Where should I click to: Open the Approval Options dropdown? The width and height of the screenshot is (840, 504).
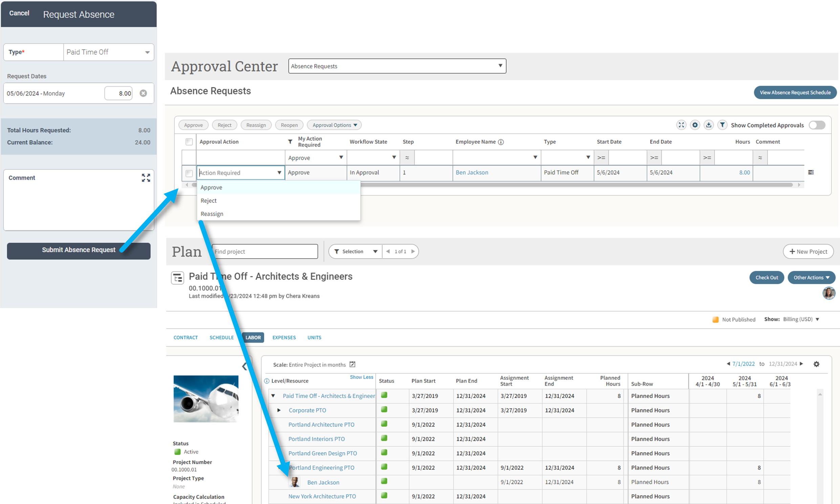pyautogui.click(x=334, y=125)
